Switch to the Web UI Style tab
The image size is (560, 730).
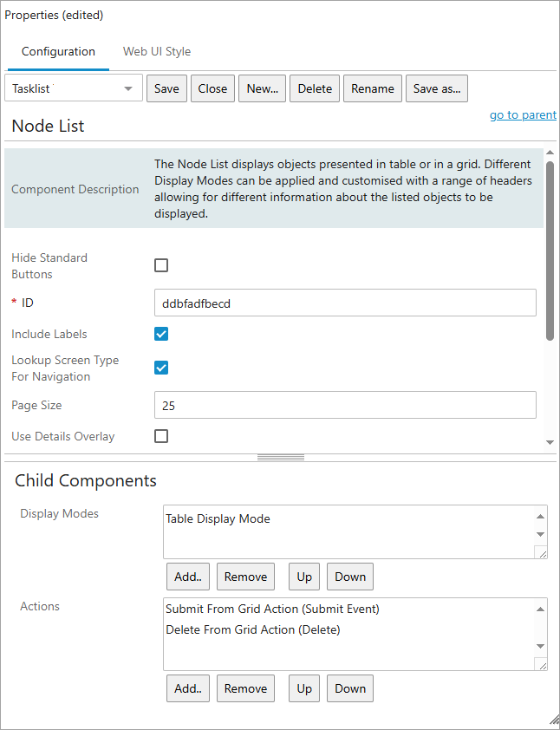[x=157, y=51]
